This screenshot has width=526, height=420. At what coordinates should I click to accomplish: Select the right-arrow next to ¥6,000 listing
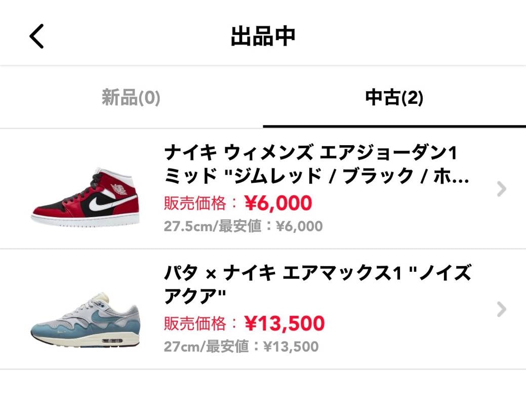[x=501, y=189]
